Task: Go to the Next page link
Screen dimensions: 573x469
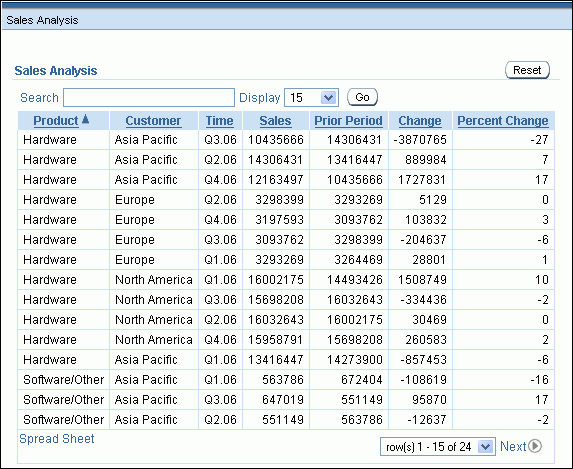Action: [x=513, y=446]
